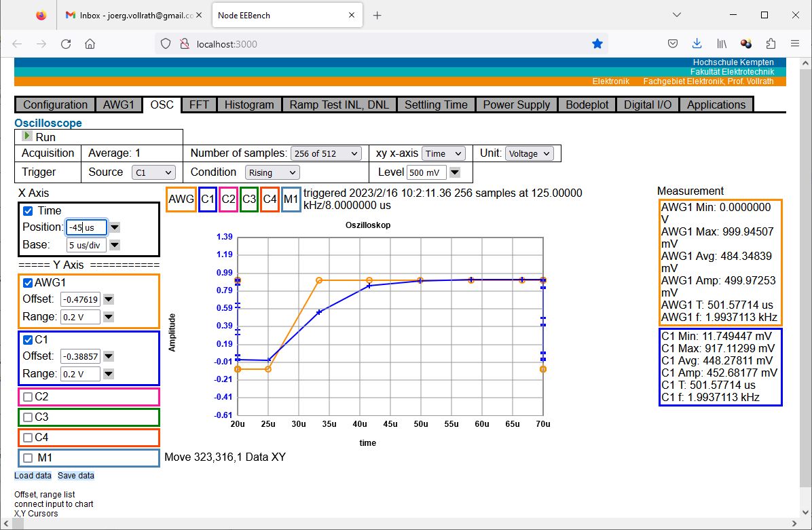812x530 pixels.
Task: Open the trigger Source C1 dropdown
Action: click(x=153, y=173)
